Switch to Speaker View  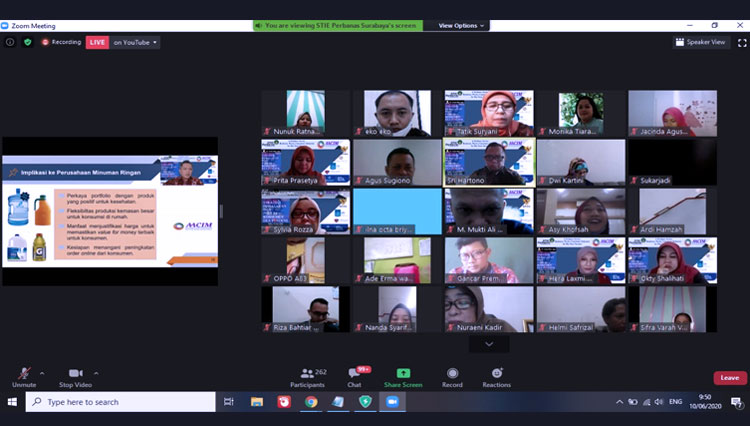coord(700,42)
